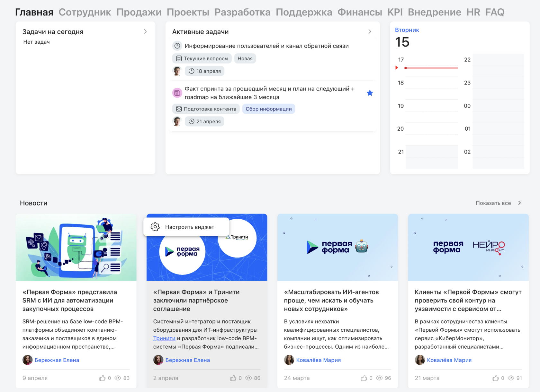Click 21 апреля deadline chip
This screenshot has width=540, height=392.
(204, 121)
